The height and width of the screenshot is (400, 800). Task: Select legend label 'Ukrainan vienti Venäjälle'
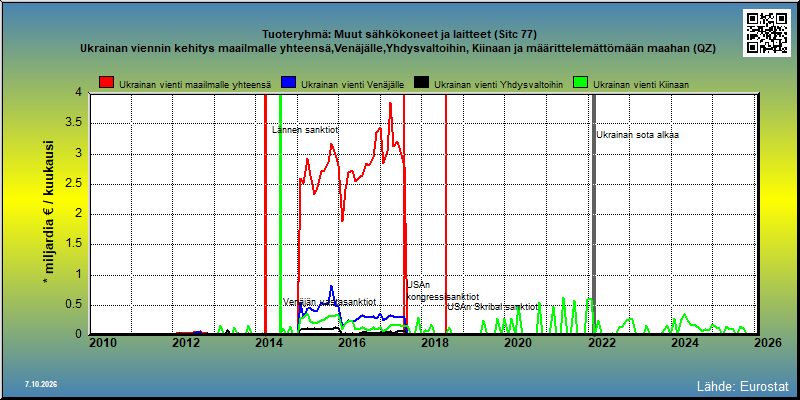pos(353,85)
